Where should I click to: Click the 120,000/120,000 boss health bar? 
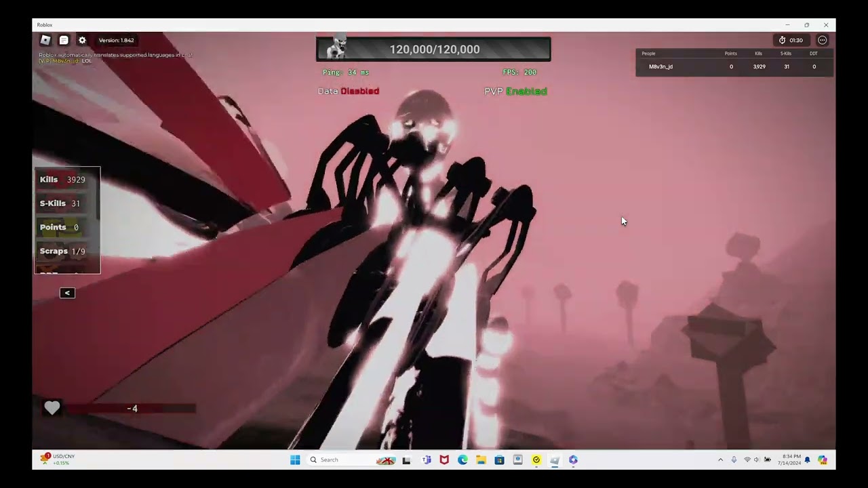pos(433,49)
